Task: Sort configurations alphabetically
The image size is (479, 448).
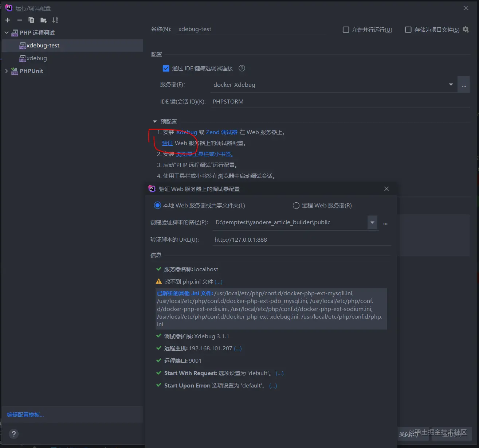Action: (x=55, y=20)
